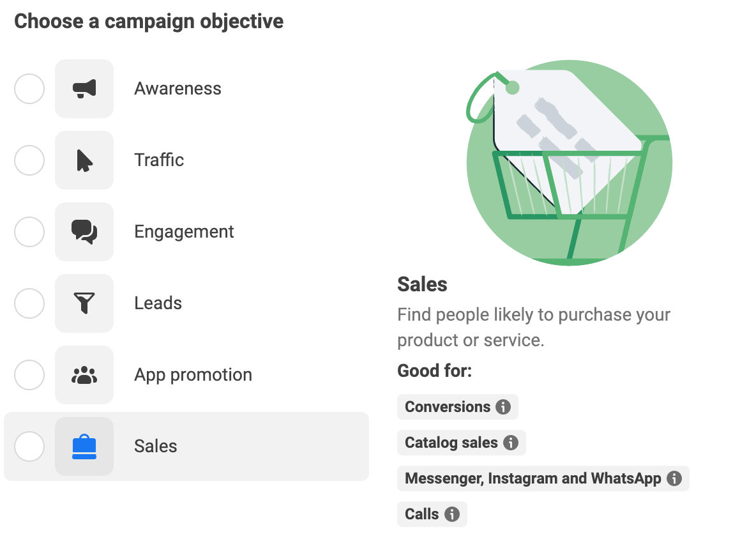Click the funnel Leads icon
The height and width of the screenshot is (534, 756).
[x=84, y=303]
